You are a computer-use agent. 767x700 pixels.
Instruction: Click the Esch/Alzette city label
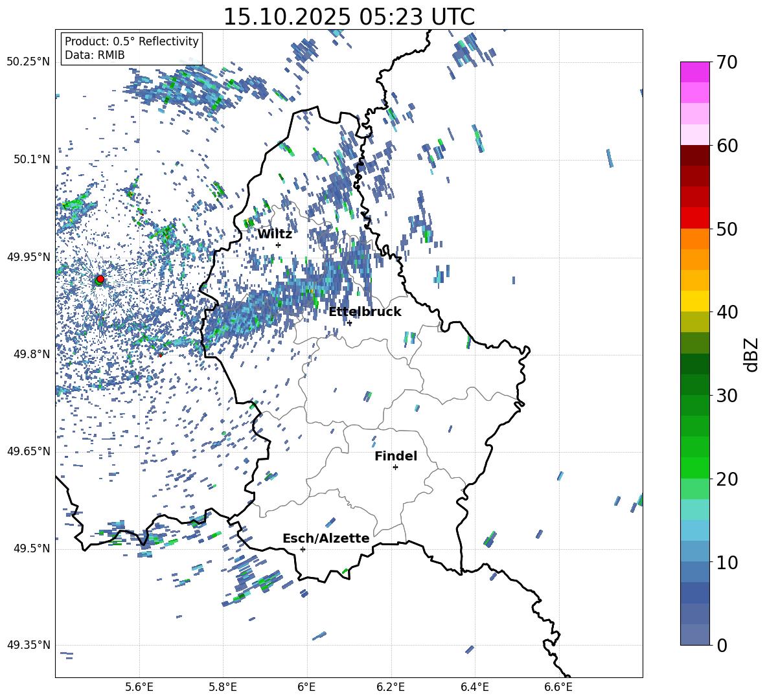coord(326,538)
